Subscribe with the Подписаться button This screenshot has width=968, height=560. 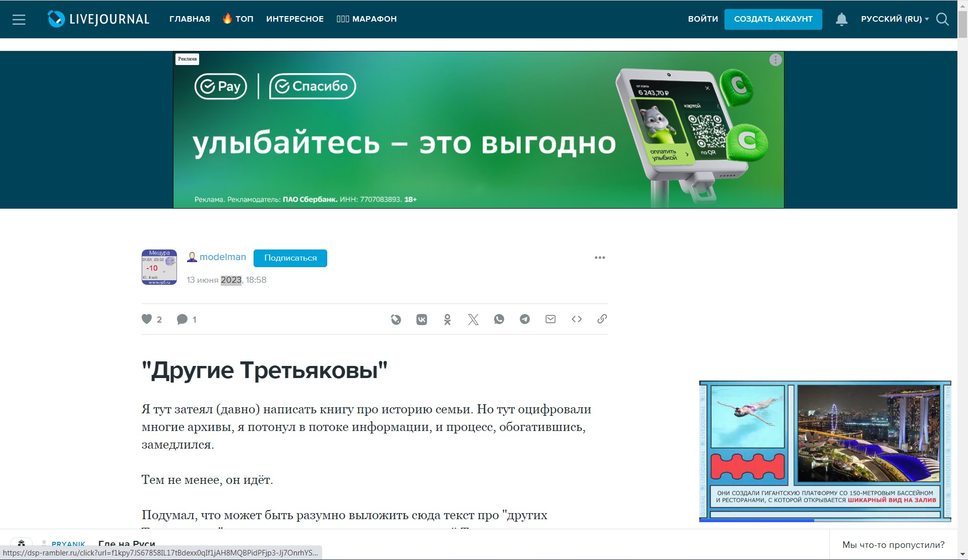(x=290, y=258)
